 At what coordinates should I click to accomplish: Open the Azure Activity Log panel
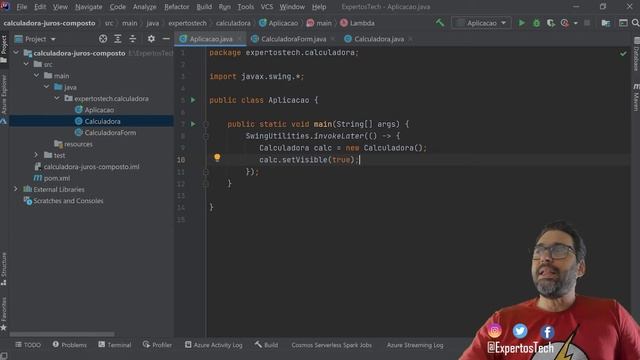(x=213, y=345)
